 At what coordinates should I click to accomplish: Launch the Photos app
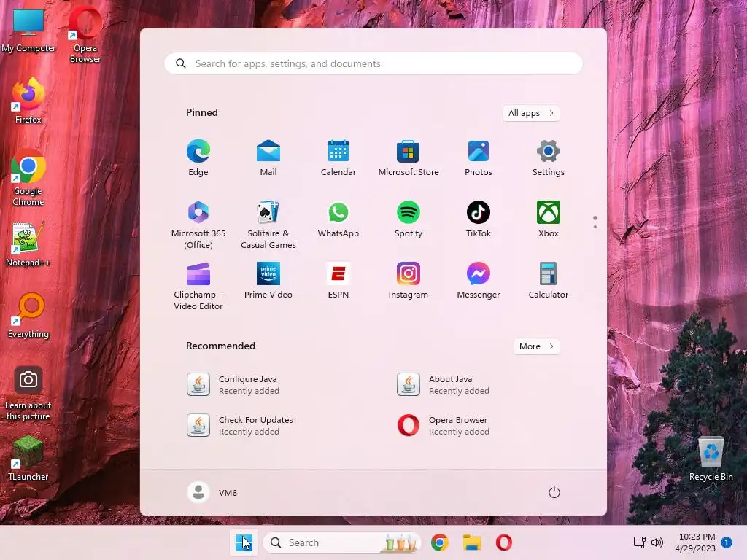click(x=479, y=158)
